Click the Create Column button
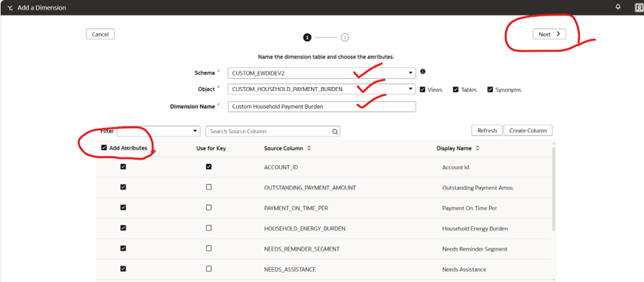 click(x=528, y=130)
